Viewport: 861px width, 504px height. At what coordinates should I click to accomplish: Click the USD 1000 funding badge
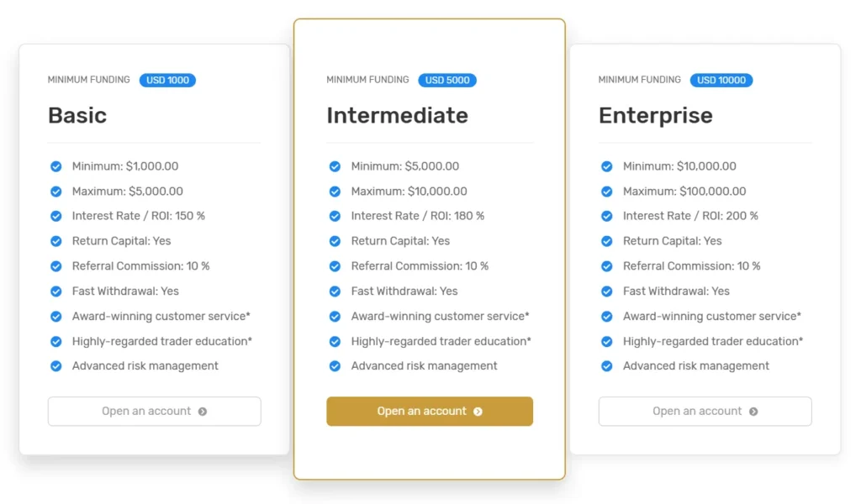[167, 81]
